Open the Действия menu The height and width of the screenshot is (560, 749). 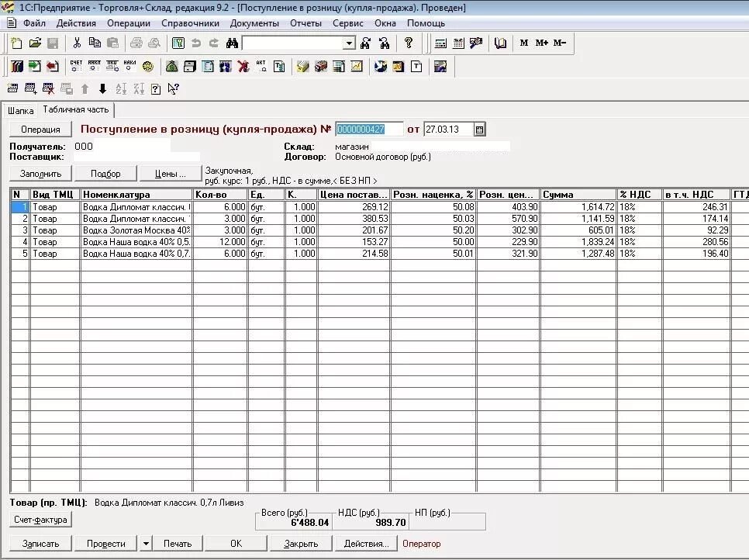coord(76,23)
